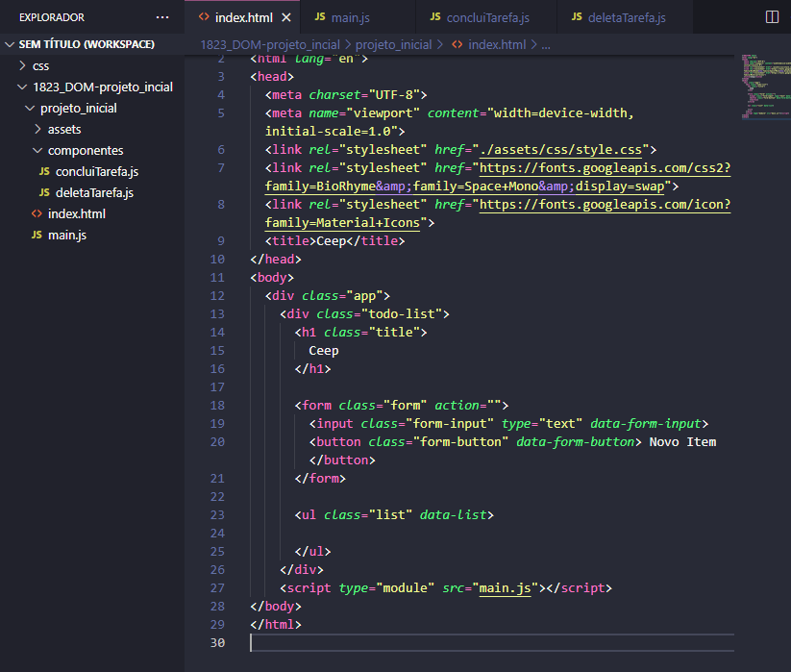
Task: Select the index.html editor tab
Action: [242, 17]
